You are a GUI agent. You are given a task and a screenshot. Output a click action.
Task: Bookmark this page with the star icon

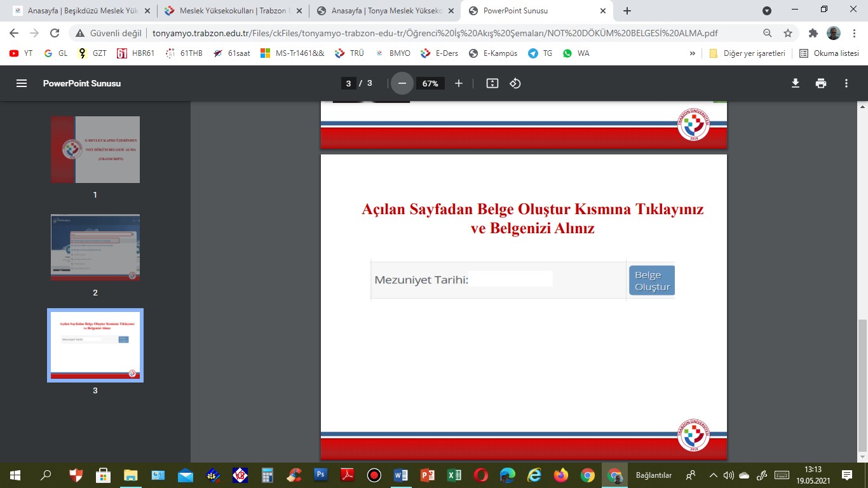pyautogui.click(x=788, y=33)
